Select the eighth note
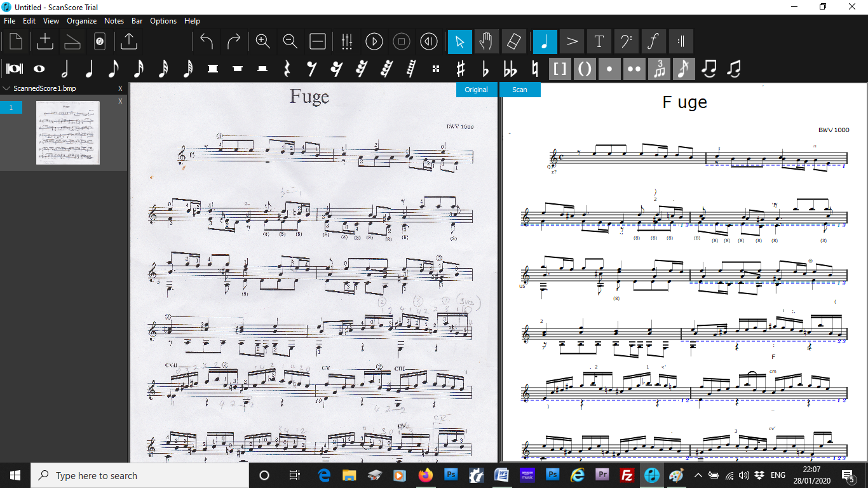 (114, 69)
